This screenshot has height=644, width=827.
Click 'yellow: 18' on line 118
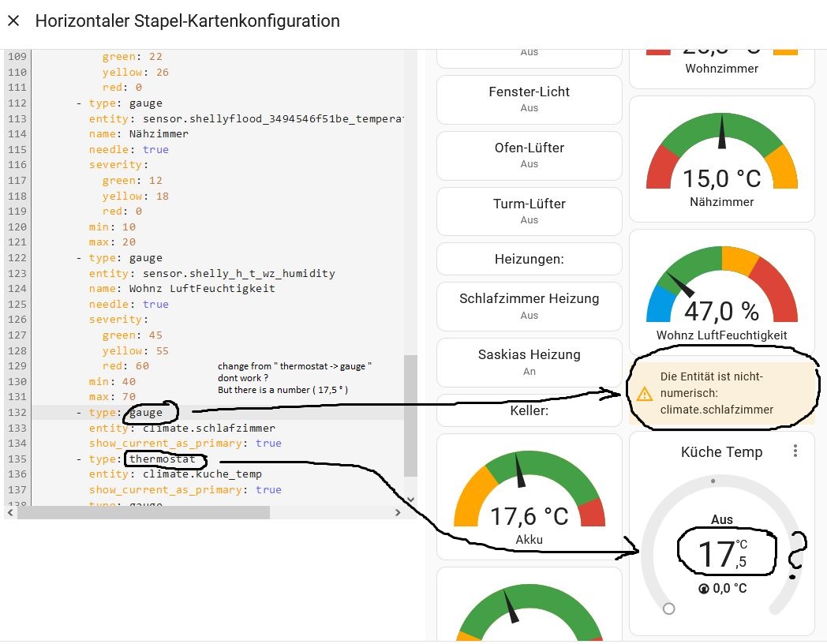coord(136,196)
